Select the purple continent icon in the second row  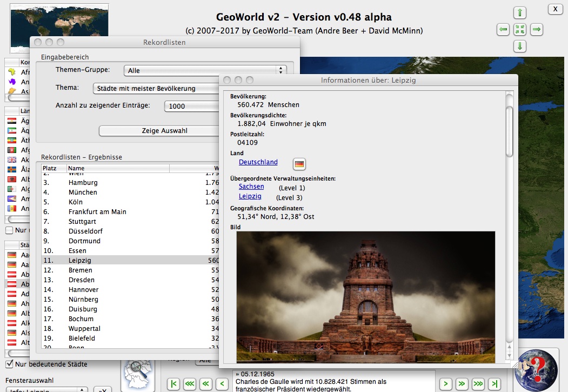pyautogui.click(x=12, y=82)
